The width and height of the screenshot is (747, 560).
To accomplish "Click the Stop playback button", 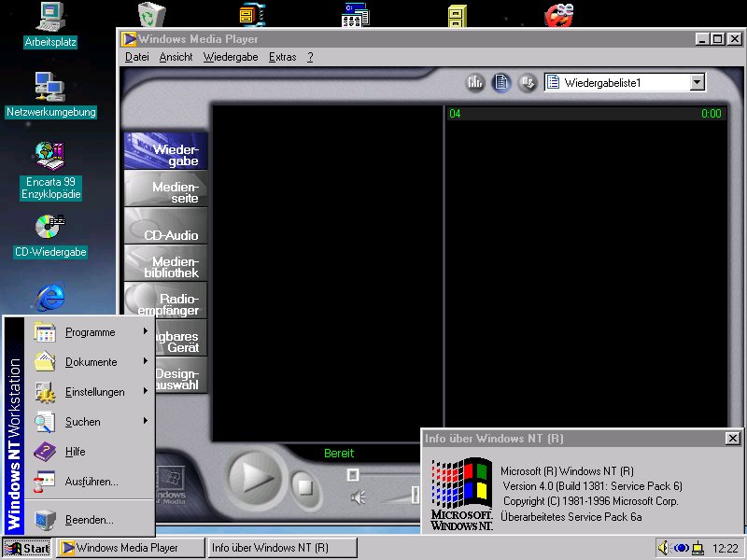I will pos(303,485).
